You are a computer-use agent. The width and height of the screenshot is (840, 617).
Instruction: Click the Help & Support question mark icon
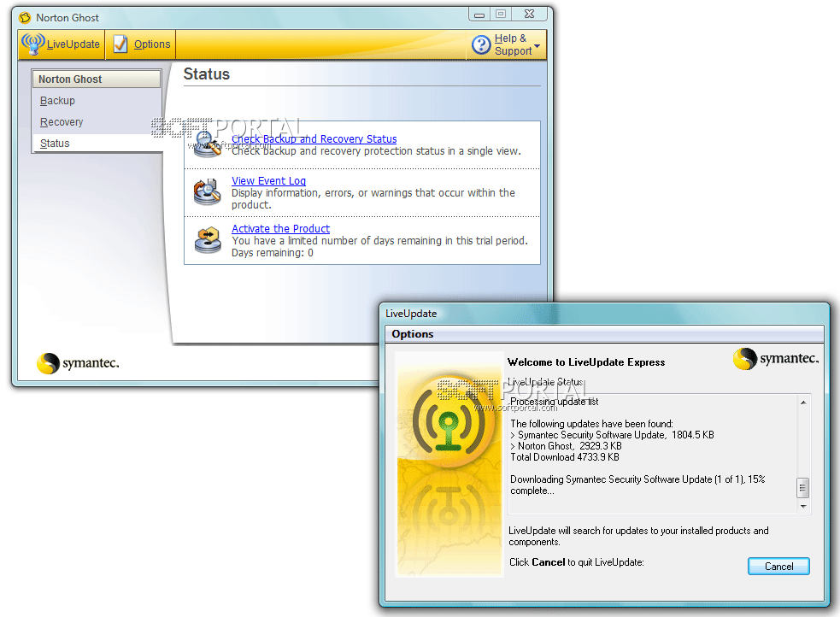coord(481,44)
